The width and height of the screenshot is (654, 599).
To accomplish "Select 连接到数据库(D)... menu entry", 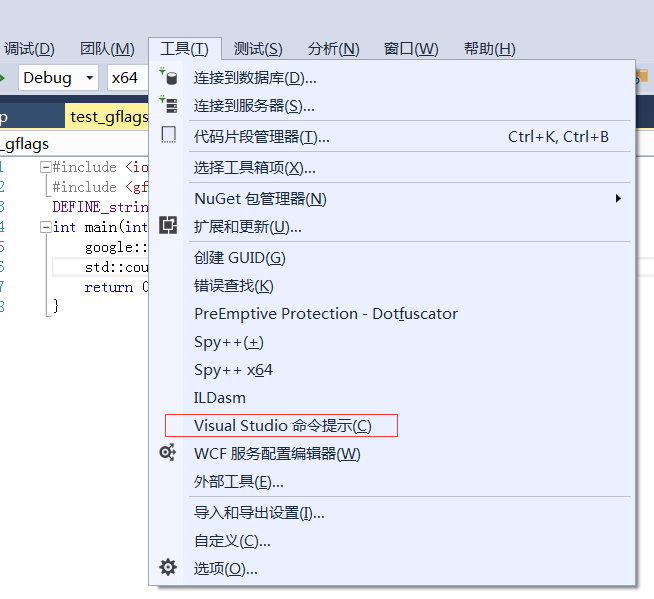I will pyautogui.click(x=392, y=78).
